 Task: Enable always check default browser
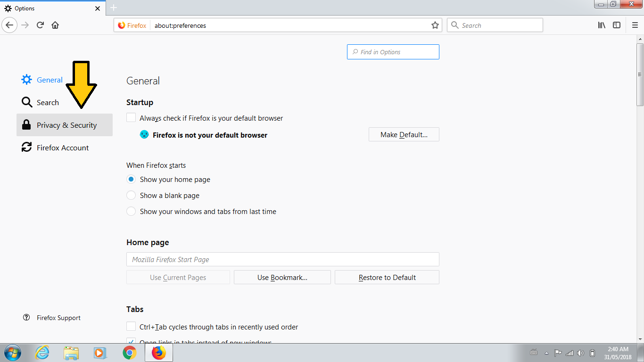[x=131, y=118]
